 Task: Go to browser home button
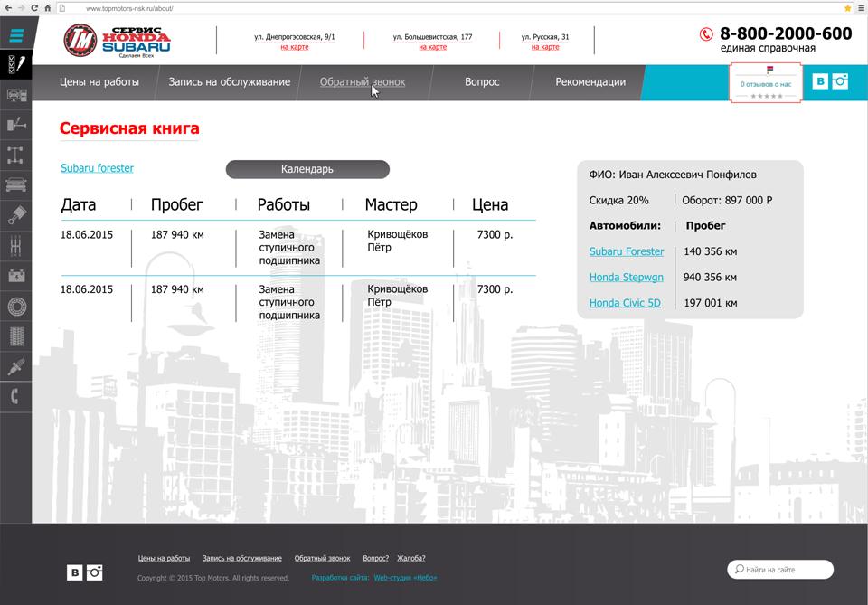tap(48, 8)
